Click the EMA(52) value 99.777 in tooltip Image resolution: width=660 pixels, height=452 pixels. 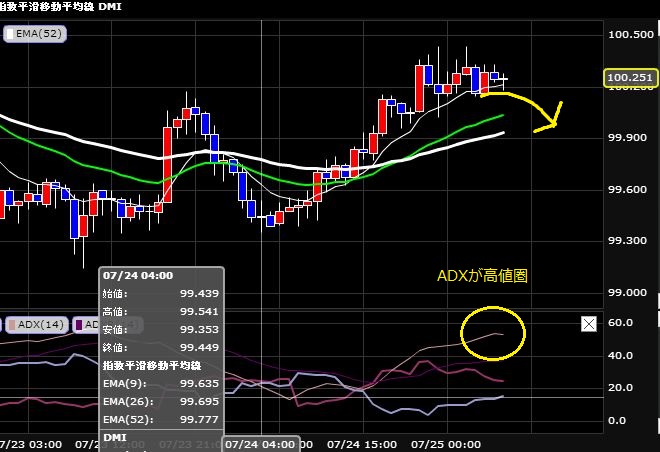(x=200, y=420)
